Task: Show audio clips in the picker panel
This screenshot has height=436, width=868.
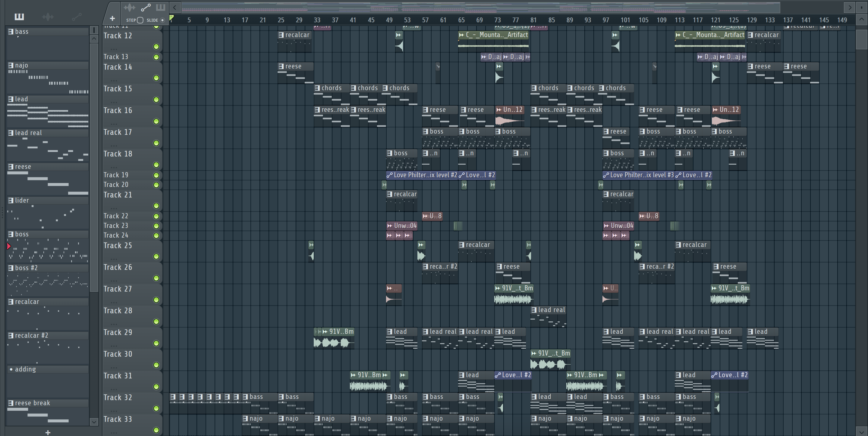Action: tap(48, 17)
